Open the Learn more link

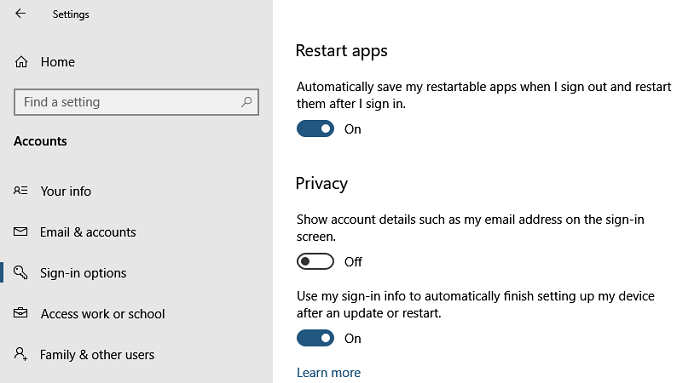329,372
